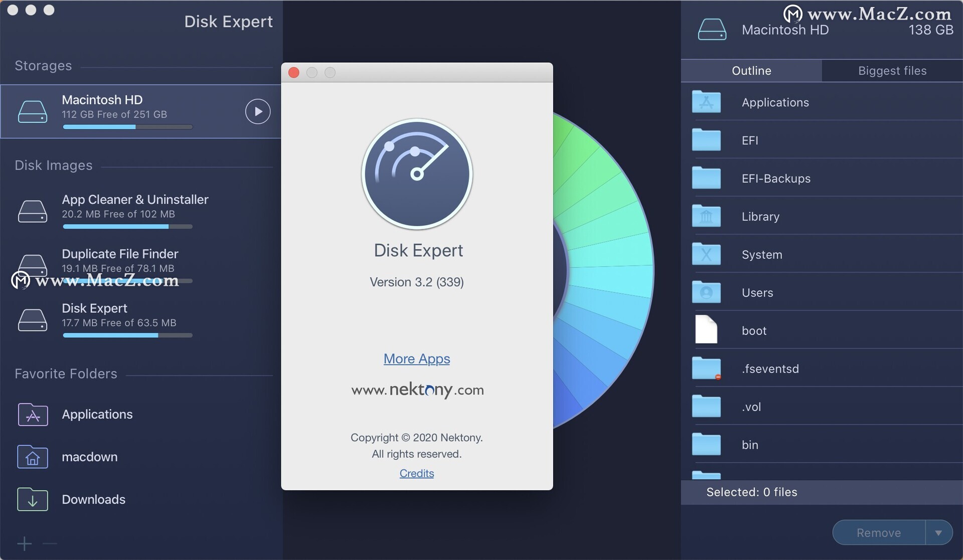Image resolution: width=963 pixels, height=560 pixels.
Task: Select the "Applications" row text in Outline
Action: [775, 102]
